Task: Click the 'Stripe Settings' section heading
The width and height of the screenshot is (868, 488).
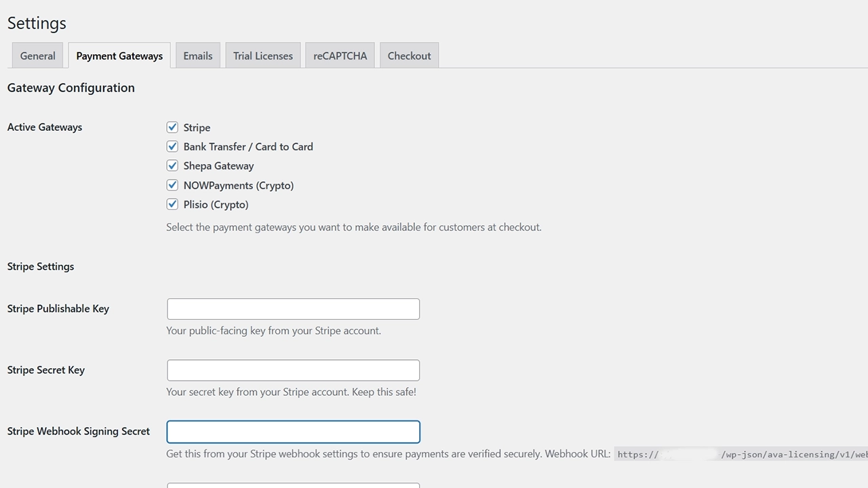Action: pos(41,266)
